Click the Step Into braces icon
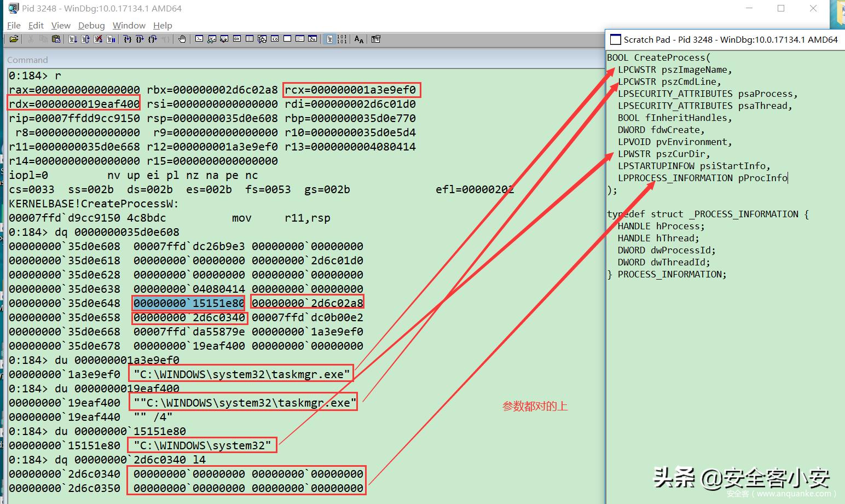The width and height of the screenshot is (845, 504). click(128, 39)
